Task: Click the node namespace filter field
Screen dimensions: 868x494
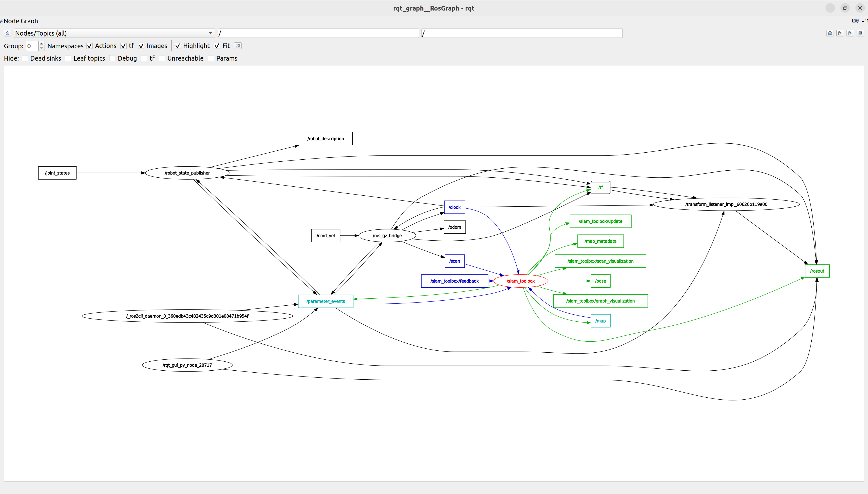Action: pyautogui.click(x=318, y=33)
